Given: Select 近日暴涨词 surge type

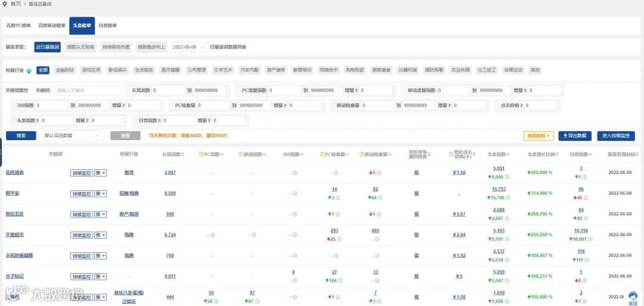Looking at the screenshot, I should click(48, 47).
